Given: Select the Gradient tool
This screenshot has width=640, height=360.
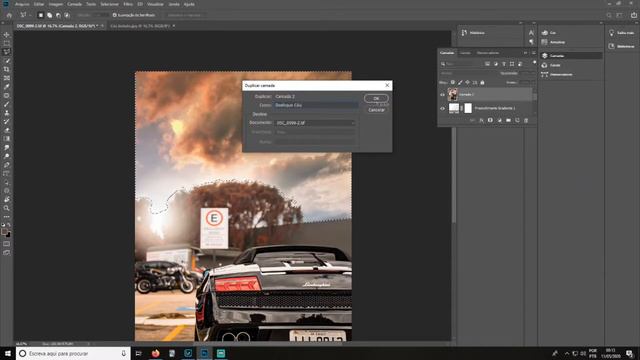Looking at the screenshot, I should [7, 139].
